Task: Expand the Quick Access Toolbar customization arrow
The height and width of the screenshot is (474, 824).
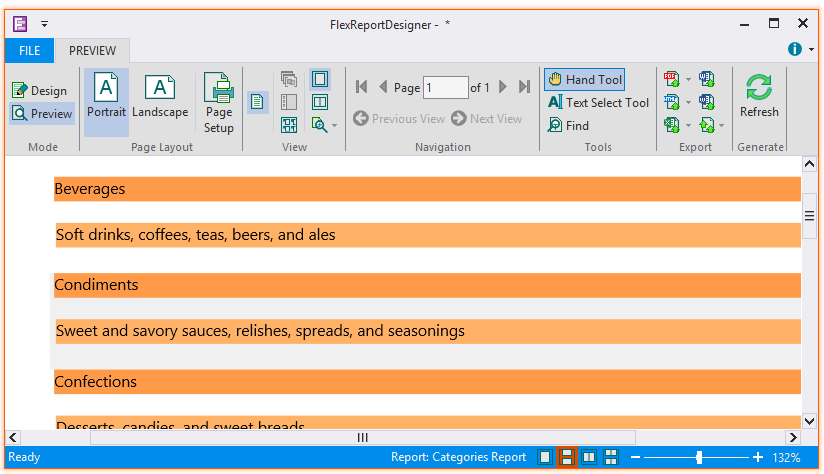Action: pyautogui.click(x=44, y=23)
